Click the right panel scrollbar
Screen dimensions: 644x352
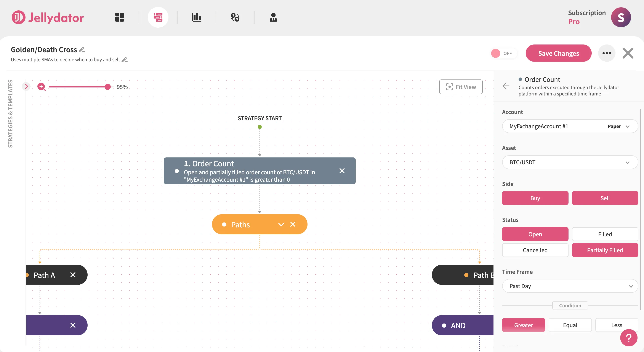[640, 209]
